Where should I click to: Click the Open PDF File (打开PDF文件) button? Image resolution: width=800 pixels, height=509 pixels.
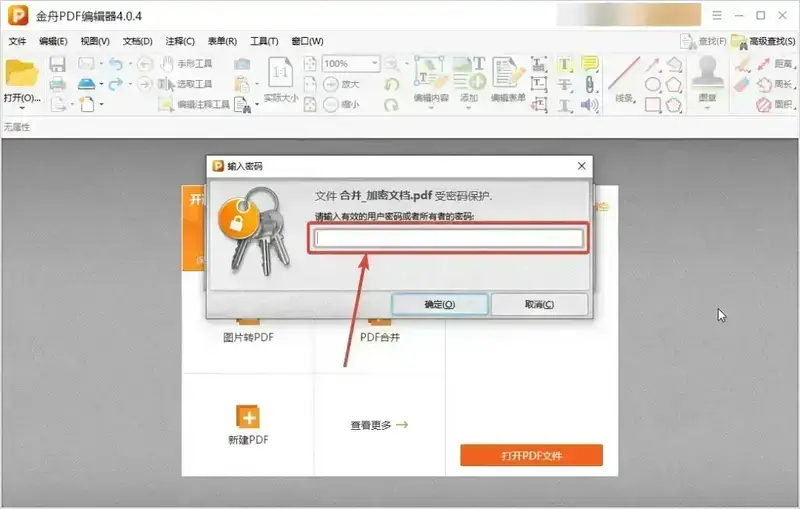[531, 455]
